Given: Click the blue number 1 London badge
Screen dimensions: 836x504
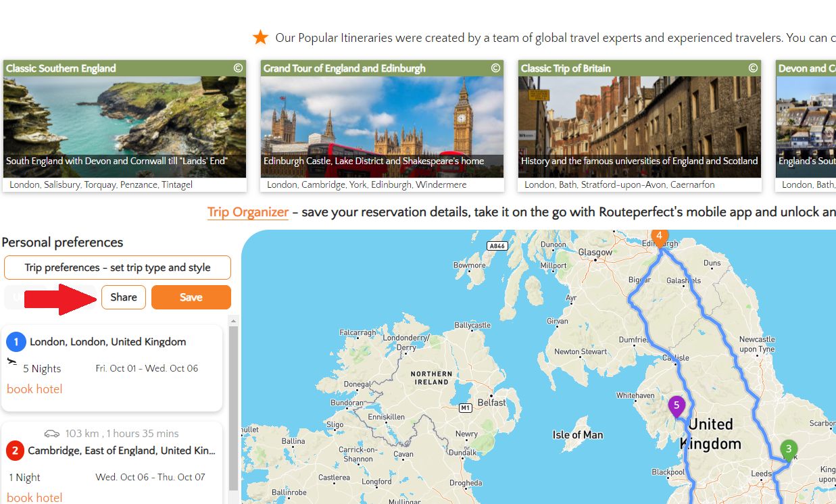Looking at the screenshot, I should (x=16, y=342).
